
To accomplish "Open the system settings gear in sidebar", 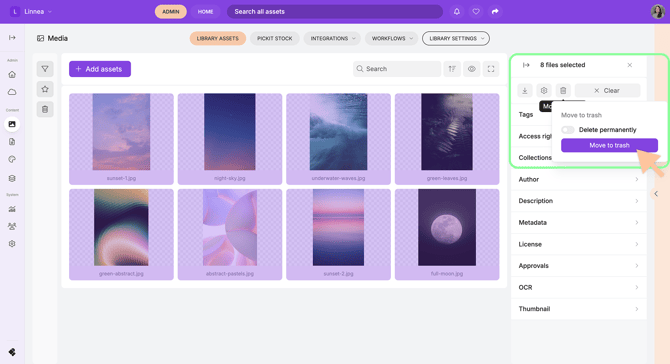I will click(x=12, y=244).
